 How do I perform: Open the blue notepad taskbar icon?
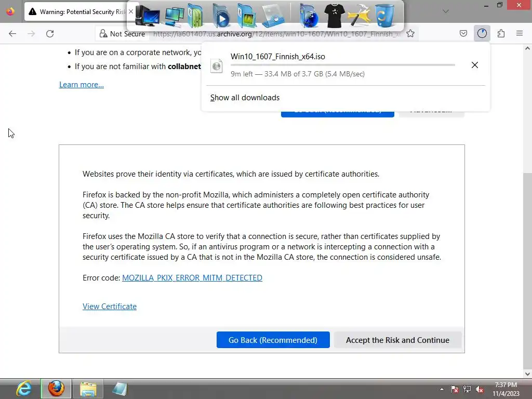pyautogui.click(x=119, y=389)
